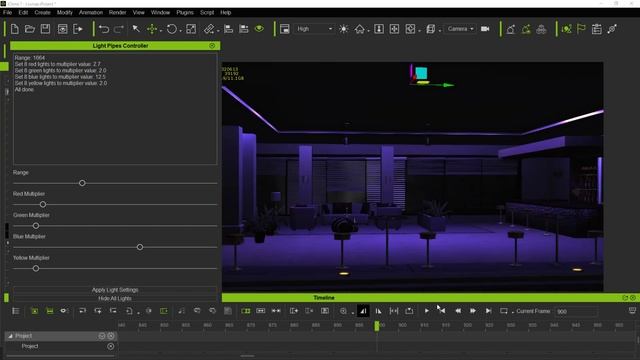Click the Link/attach tool icon
640x360 pixels.
click(x=209, y=29)
